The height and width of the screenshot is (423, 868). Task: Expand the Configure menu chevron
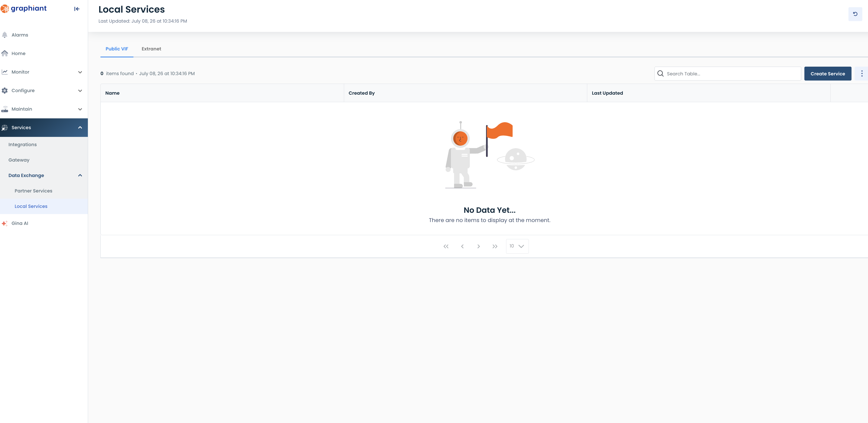(80, 91)
